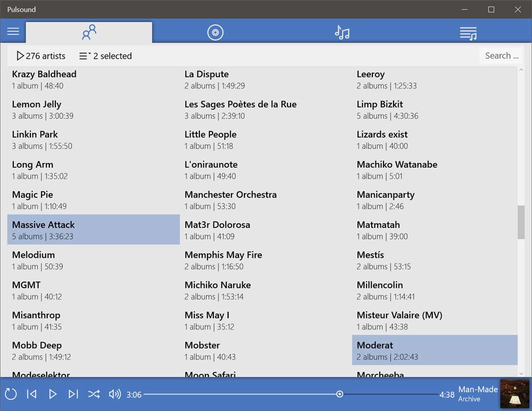This screenshot has width=532, height=411.
Task: Select Michiko Naruke artist
Action: [x=266, y=290]
